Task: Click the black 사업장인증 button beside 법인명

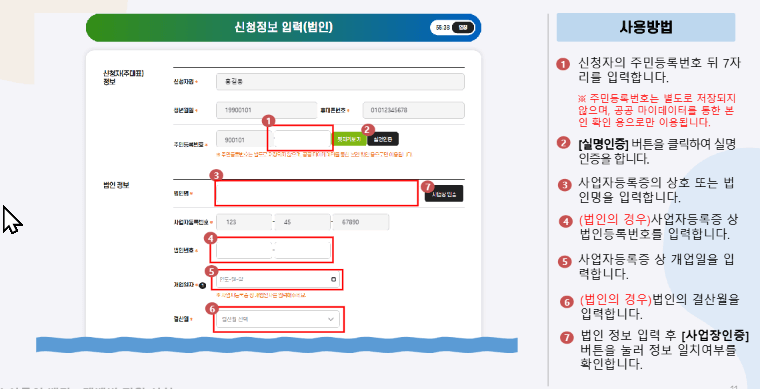Action: 444,194
